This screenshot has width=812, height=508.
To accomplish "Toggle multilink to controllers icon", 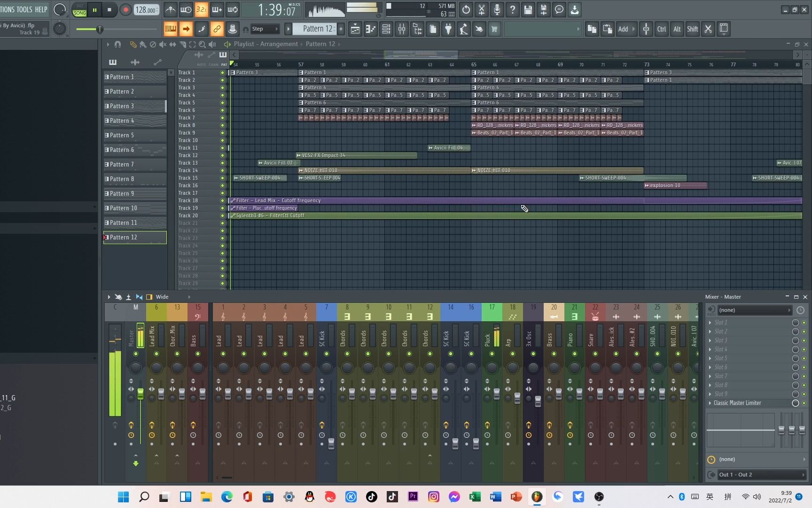I will pyautogui.click(x=232, y=29).
